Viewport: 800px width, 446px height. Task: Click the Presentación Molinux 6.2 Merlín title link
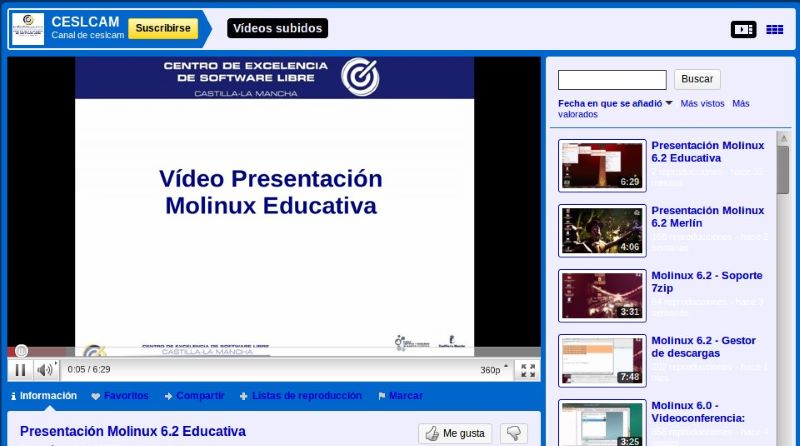708,217
